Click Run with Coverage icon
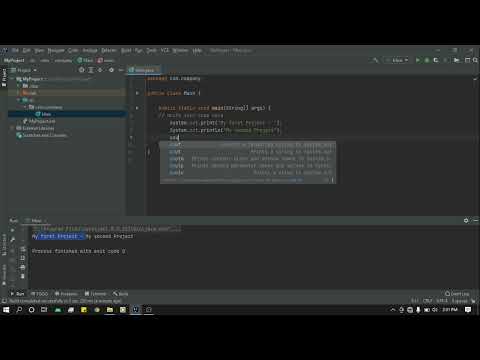 point(436,60)
